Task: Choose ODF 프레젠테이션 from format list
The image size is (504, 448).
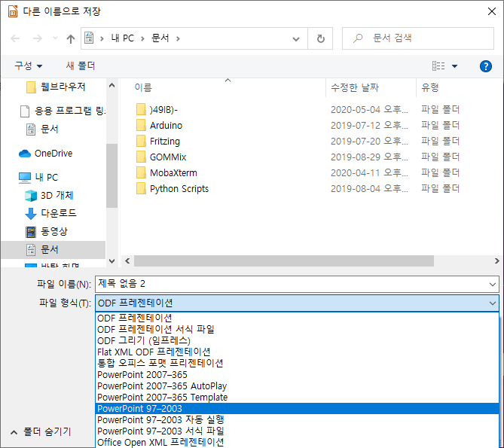Action: 297,318
